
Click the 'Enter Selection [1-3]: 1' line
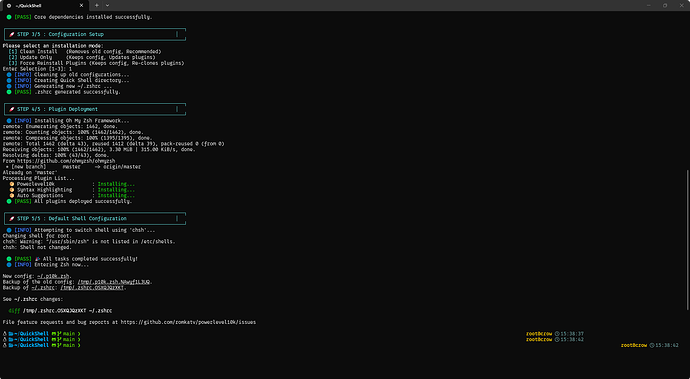click(x=37, y=69)
